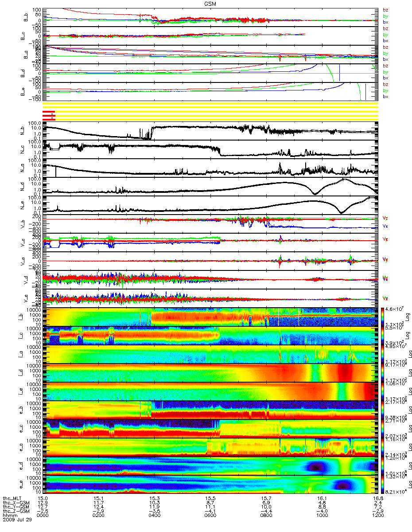Click the Vx legend of V_b panel
Screen dimensions: 412x532
pos(385,226)
